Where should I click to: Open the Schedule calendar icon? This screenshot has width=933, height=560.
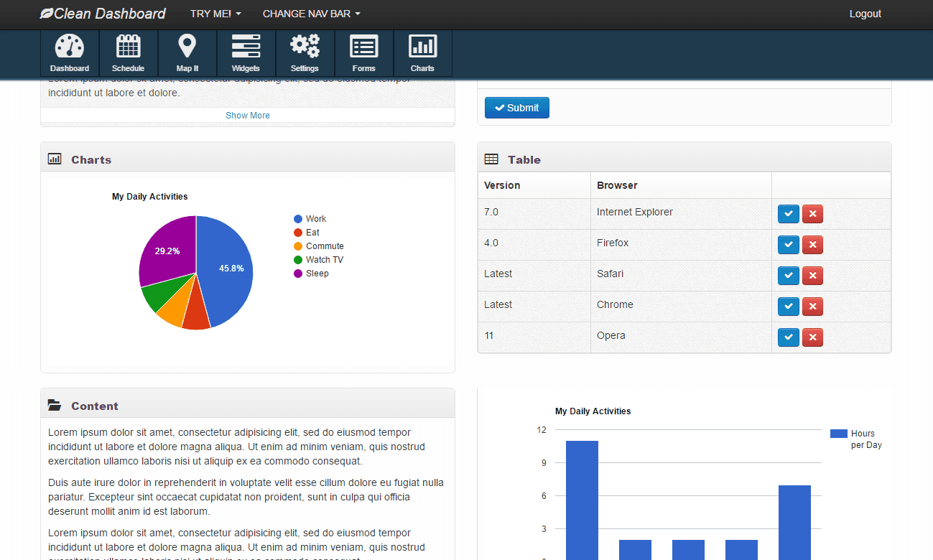[128, 47]
